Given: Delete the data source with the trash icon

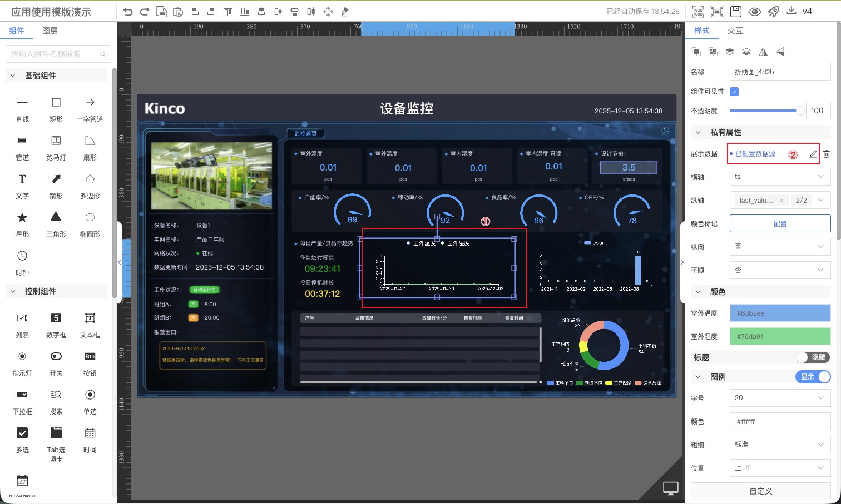Looking at the screenshot, I should (x=827, y=154).
